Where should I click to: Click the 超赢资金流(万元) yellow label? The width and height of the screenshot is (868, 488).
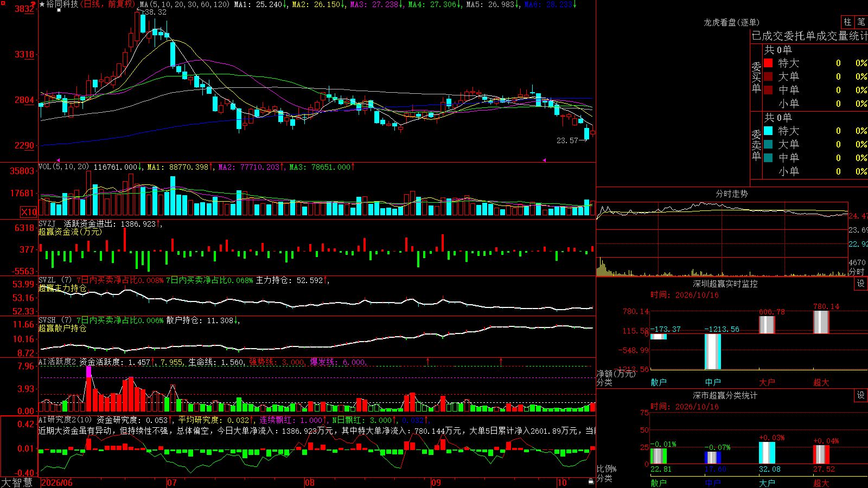click(x=70, y=232)
